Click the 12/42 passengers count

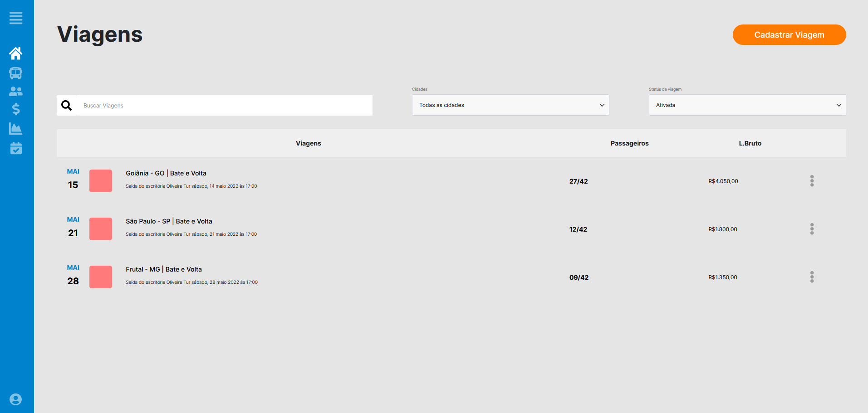click(578, 229)
